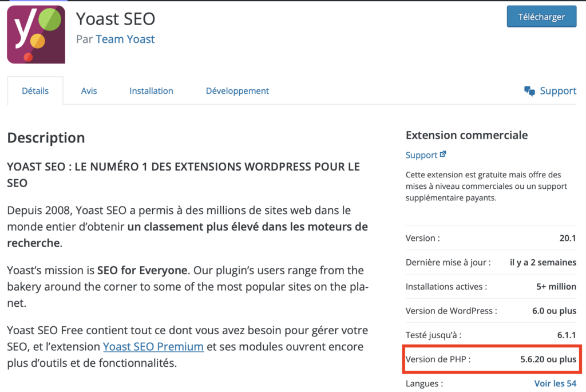This screenshot has height=392, width=586.
Task: Visit the Team Yoast author link
Action: (125, 39)
